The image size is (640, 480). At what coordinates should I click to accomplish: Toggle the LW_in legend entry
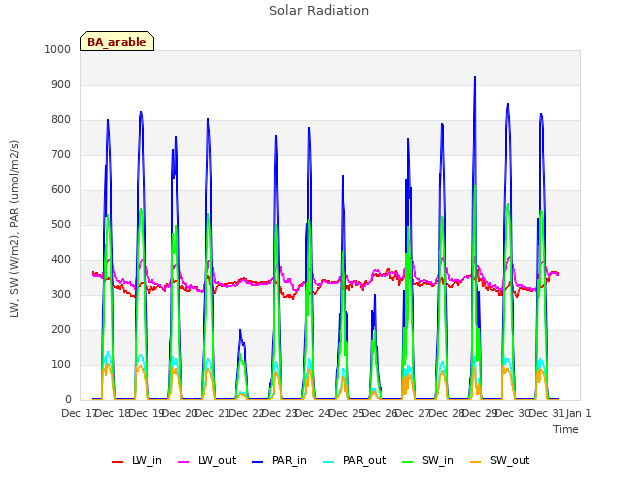pos(137,461)
